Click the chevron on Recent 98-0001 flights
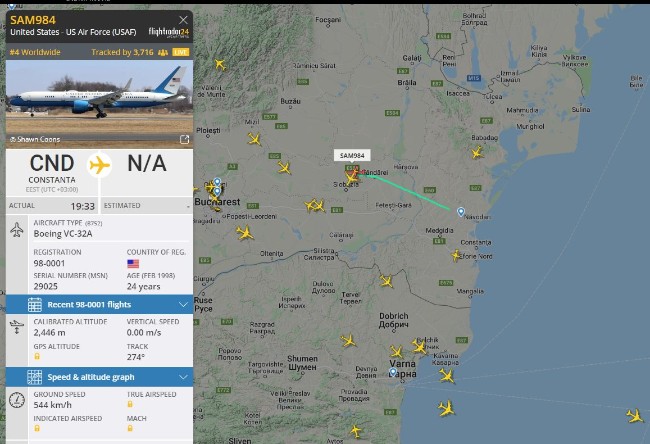 (x=183, y=305)
